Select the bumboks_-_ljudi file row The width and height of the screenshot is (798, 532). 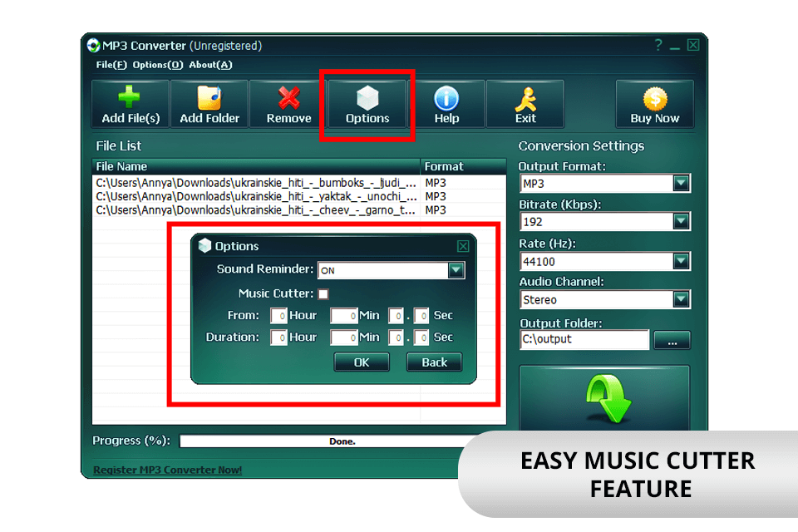pos(298,183)
